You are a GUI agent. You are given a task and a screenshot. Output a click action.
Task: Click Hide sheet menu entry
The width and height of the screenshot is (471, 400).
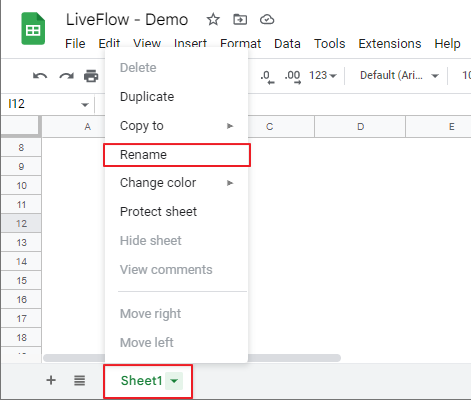(x=176, y=241)
